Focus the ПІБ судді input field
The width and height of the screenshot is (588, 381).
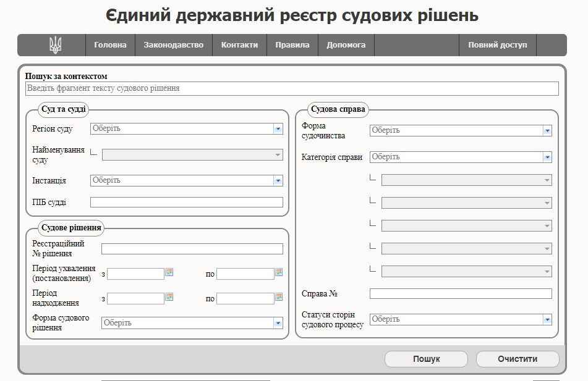[x=186, y=203]
